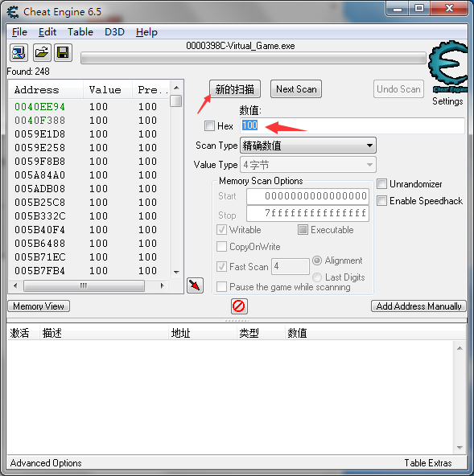
Task: Open the Table menu
Action: (x=80, y=32)
